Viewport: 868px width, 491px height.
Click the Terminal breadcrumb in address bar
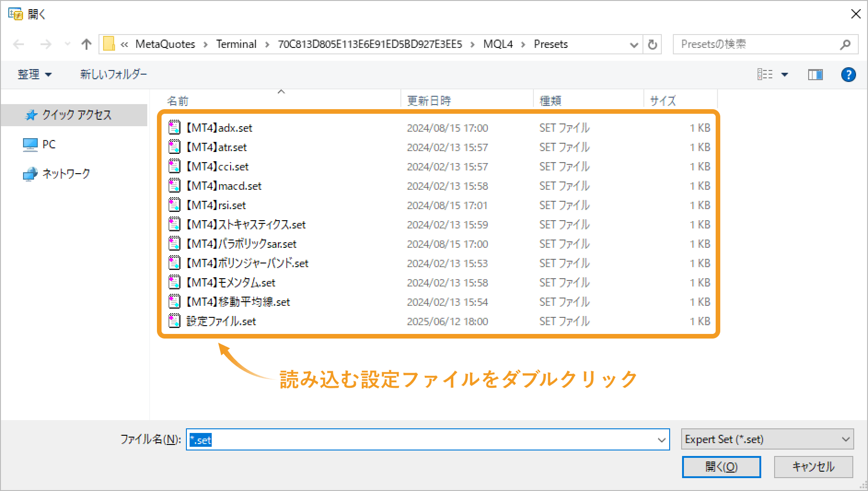point(236,44)
